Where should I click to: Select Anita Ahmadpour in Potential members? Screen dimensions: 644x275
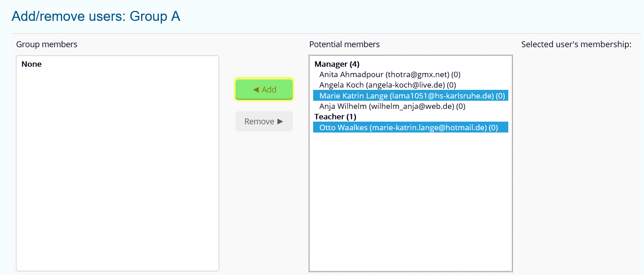click(390, 74)
